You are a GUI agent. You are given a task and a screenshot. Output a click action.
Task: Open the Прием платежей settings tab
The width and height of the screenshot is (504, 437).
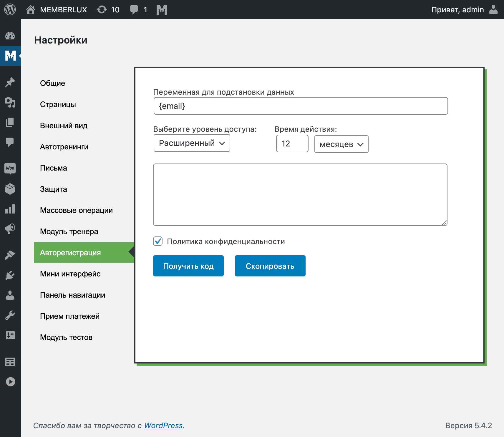tap(70, 316)
